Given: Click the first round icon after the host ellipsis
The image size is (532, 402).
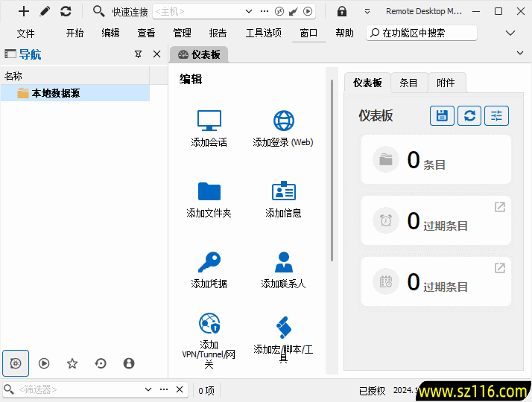Looking at the screenshot, I should pyautogui.click(x=279, y=11).
